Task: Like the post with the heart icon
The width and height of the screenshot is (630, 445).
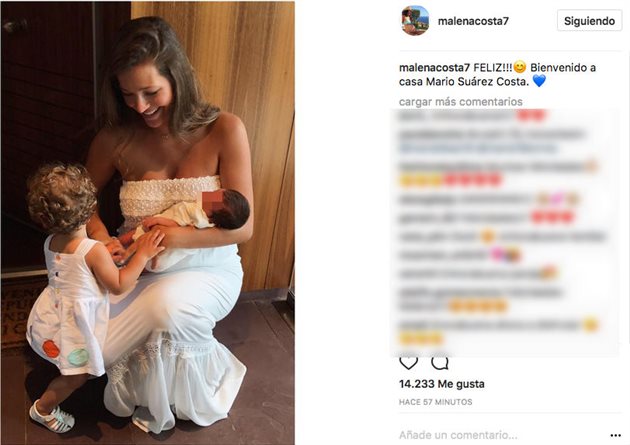Action: point(409,362)
